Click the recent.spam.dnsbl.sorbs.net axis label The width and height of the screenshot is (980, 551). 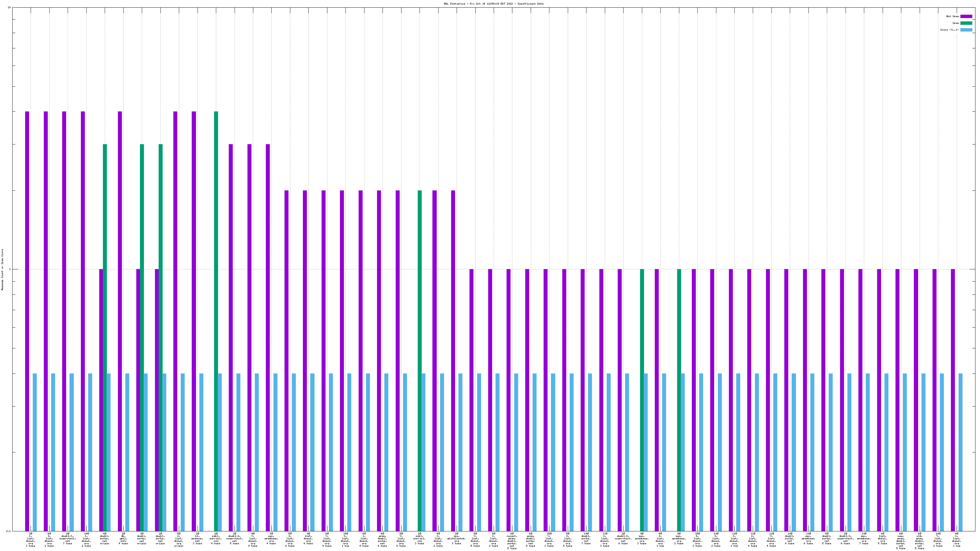[512, 541]
